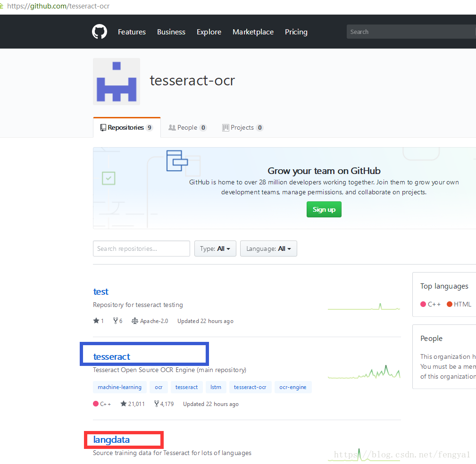
Task: Focus the Search repositories input
Action: [142, 249]
